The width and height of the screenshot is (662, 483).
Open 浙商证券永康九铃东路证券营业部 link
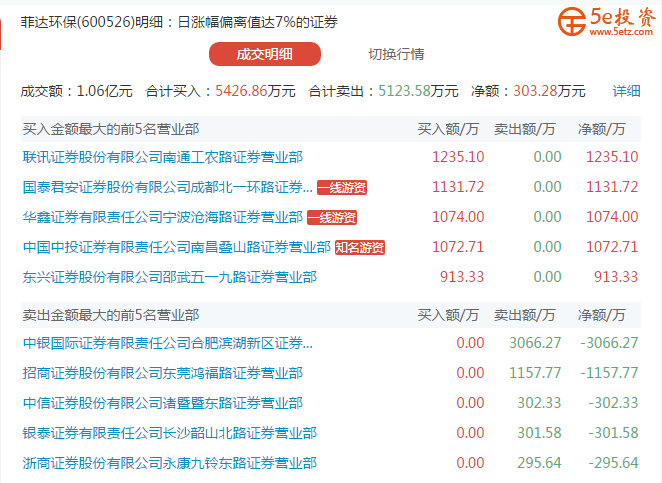[170, 463]
